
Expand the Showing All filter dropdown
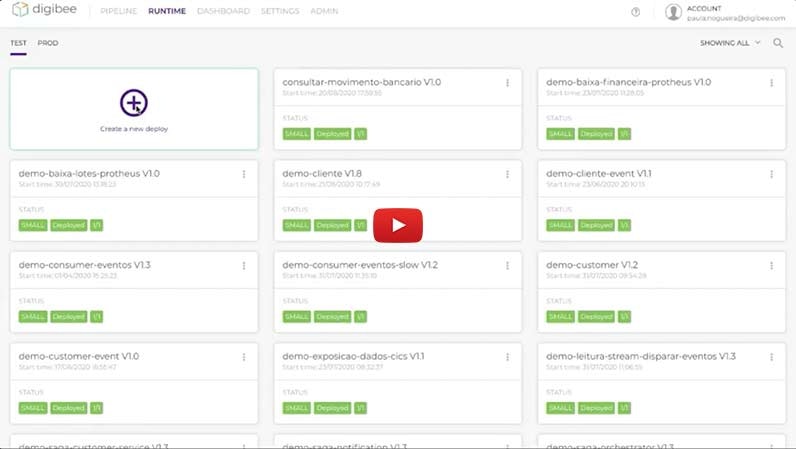tap(730, 43)
